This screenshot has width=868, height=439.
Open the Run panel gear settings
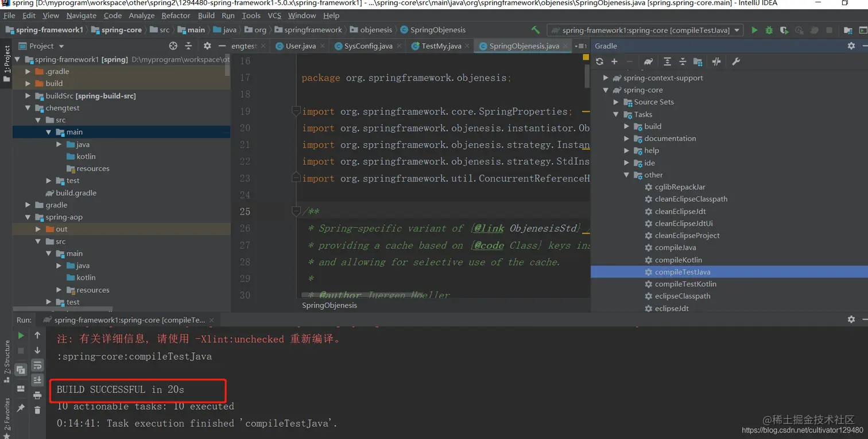[851, 319]
